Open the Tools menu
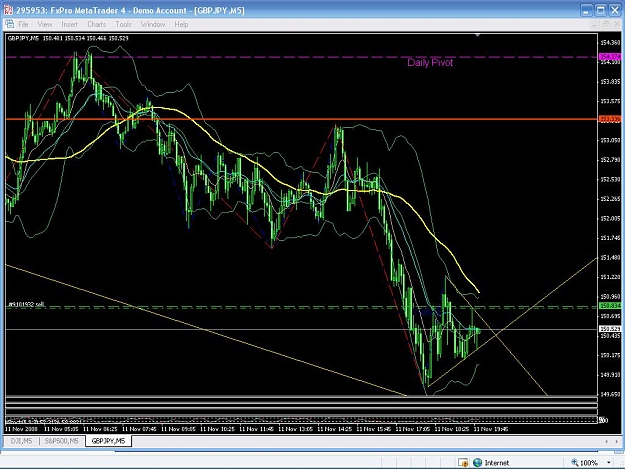This screenshot has width=625, height=469. tap(123, 24)
